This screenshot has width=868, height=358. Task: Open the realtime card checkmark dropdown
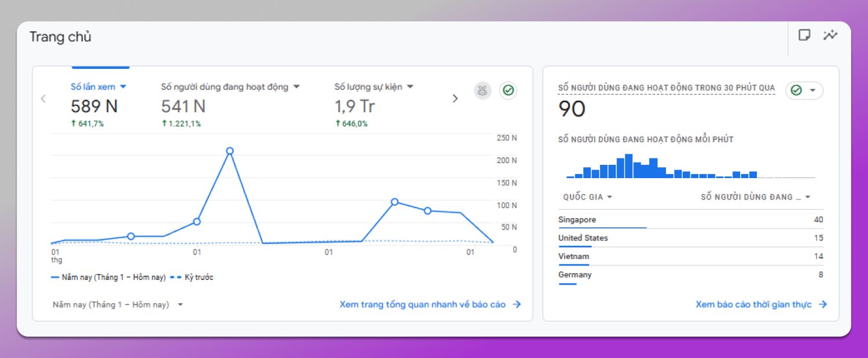(x=804, y=91)
